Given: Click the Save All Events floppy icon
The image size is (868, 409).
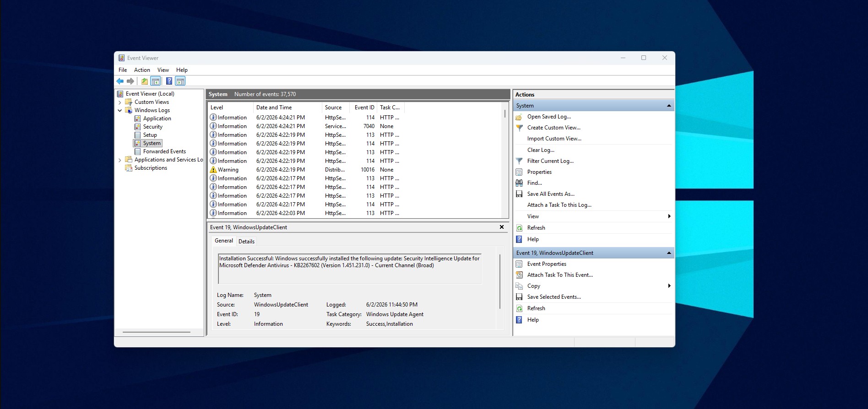Looking at the screenshot, I should (x=519, y=194).
